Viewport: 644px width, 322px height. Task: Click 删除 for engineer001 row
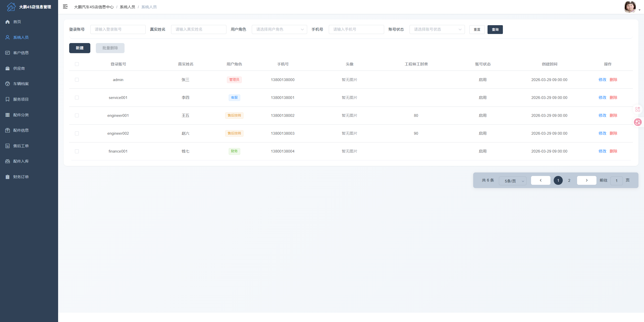coord(613,115)
